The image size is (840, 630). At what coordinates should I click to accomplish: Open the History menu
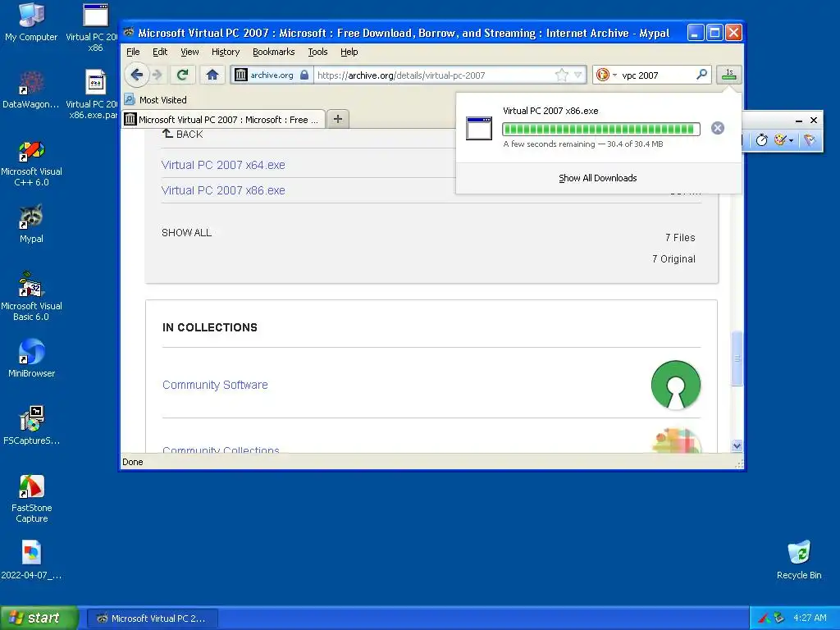tap(225, 52)
